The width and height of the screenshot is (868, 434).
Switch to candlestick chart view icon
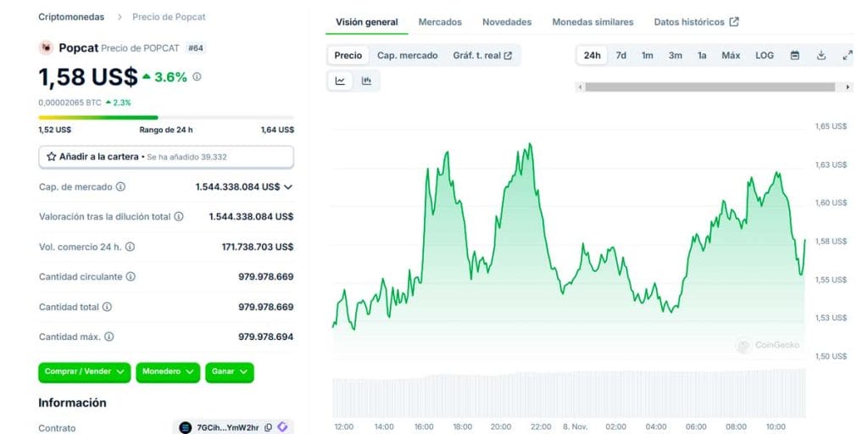point(366,81)
